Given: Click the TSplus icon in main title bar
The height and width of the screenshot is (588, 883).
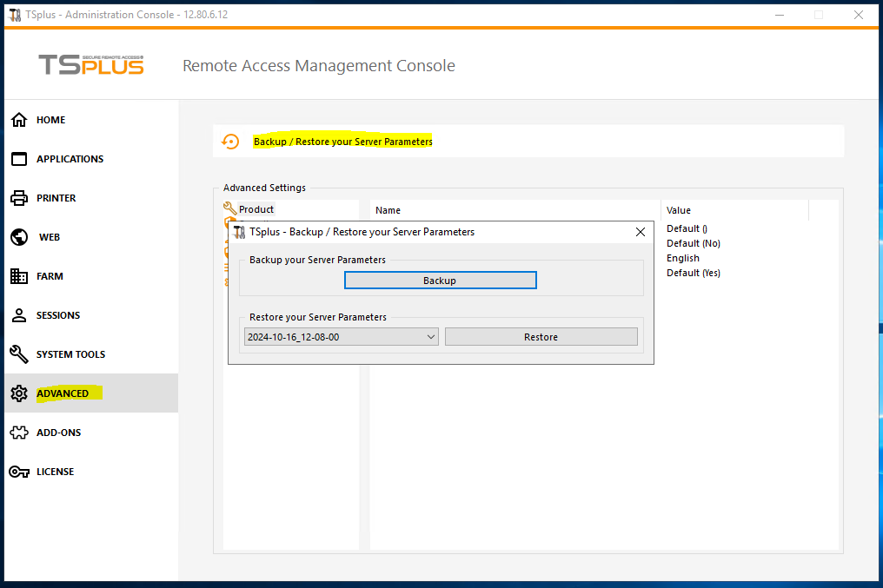Looking at the screenshot, I should click(15, 15).
